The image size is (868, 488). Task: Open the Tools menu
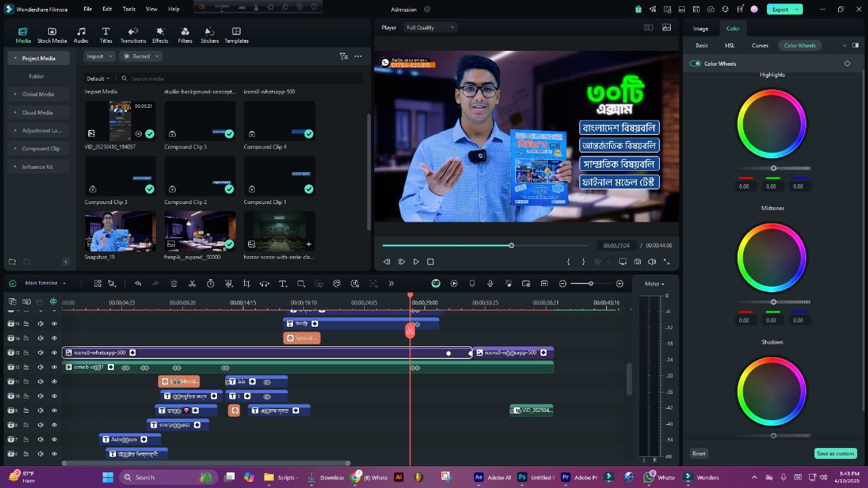(129, 9)
